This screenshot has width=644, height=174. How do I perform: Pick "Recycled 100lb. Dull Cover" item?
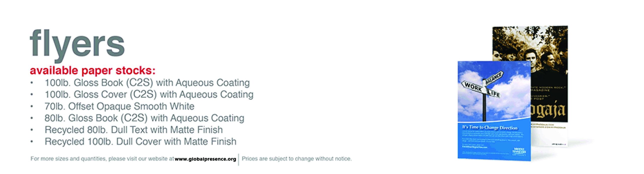140,142
